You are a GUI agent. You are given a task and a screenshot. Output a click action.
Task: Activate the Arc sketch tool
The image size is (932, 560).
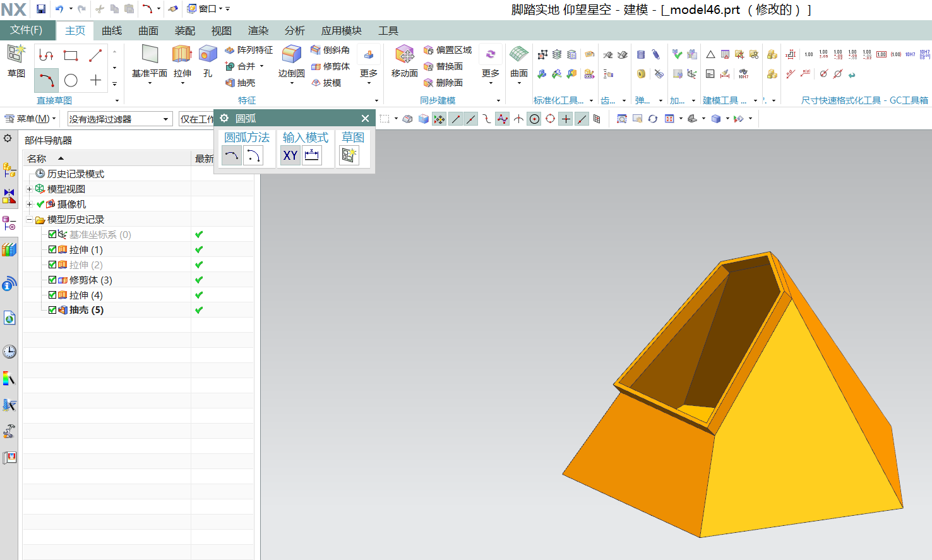pyautogui.click(x=46, y=80)
